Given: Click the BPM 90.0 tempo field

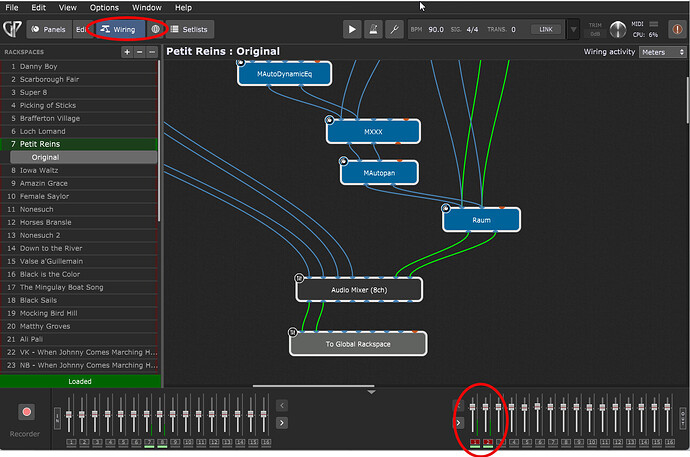Looking at the screenshot, I should pos(436,29).
